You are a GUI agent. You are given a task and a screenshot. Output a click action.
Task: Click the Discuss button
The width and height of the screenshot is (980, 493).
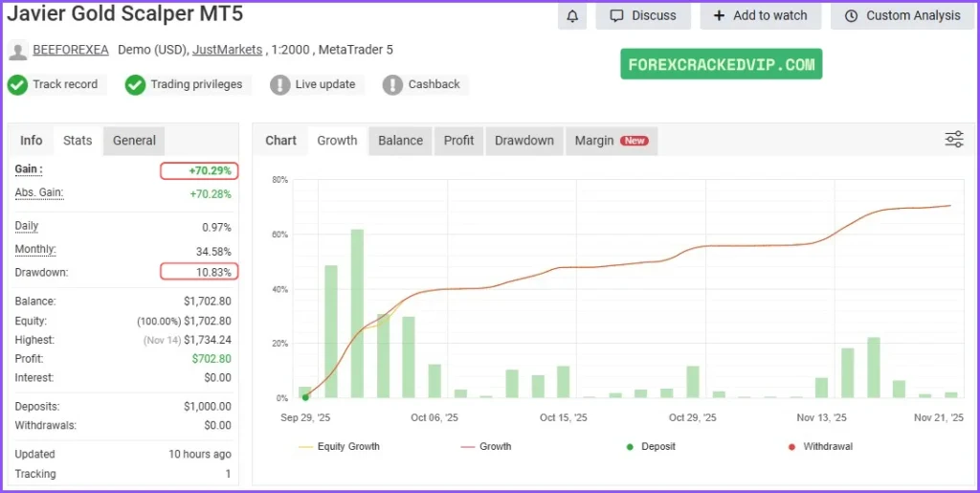[642, 15]
